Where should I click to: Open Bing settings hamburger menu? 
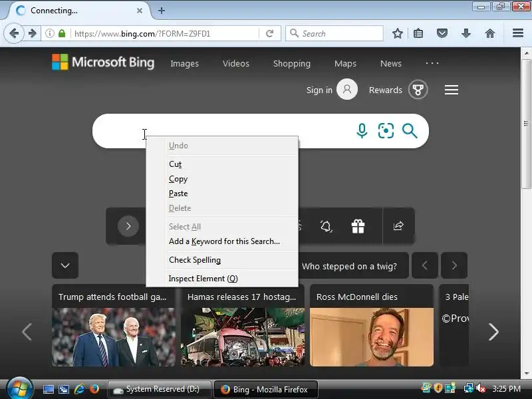click(452, 90)
